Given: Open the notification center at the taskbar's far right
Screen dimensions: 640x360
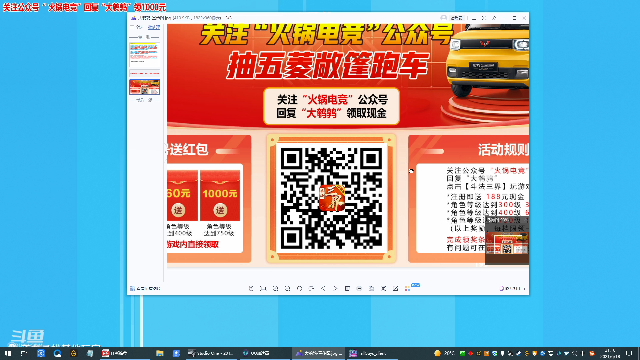Looking at the screenshot, I should click(629, 353).
